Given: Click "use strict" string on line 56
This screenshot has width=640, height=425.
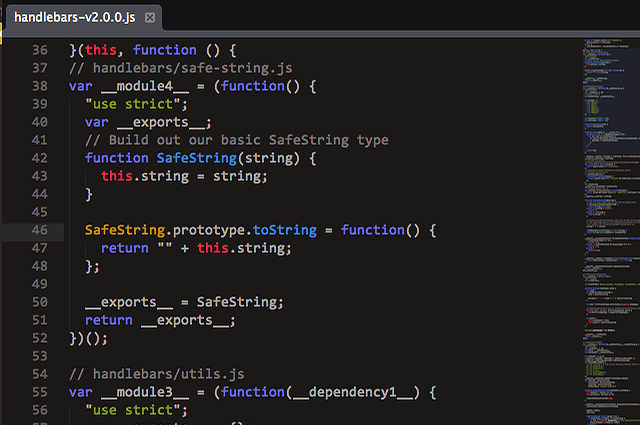Looking at the screenshot, I should point(133,410).
